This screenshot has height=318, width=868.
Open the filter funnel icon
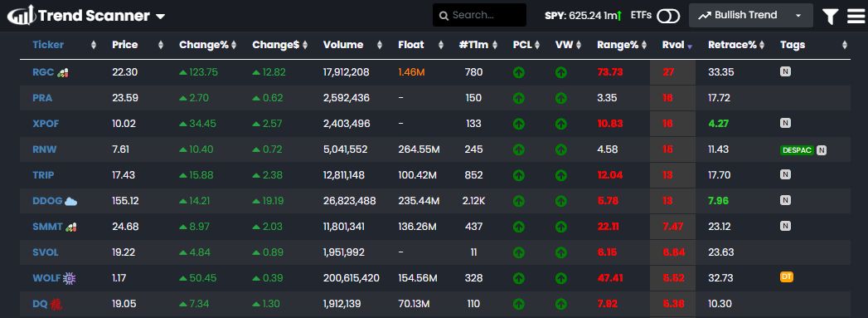[830, 16]
